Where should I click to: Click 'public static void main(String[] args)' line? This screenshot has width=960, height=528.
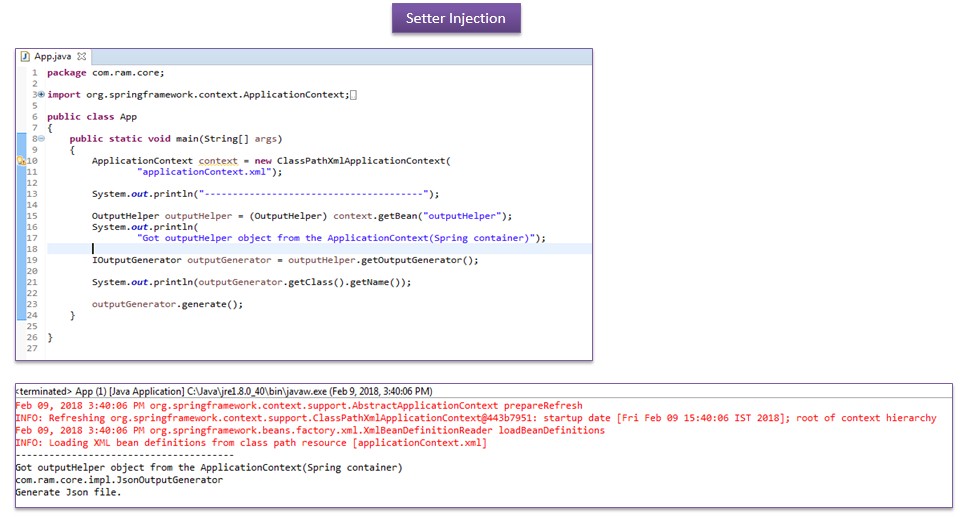click(x=176, y=138)
